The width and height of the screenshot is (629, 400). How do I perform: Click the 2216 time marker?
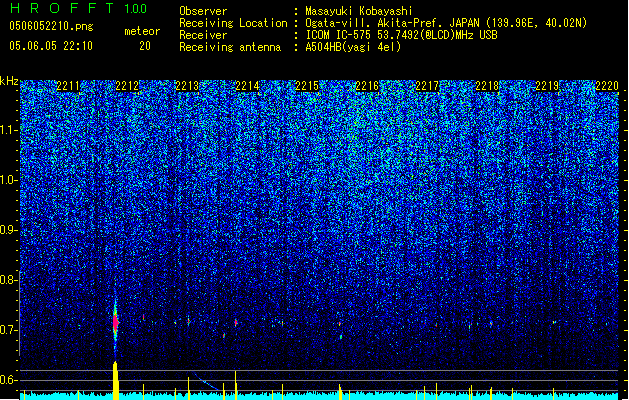pyautogui.click(x=367, y=86)
